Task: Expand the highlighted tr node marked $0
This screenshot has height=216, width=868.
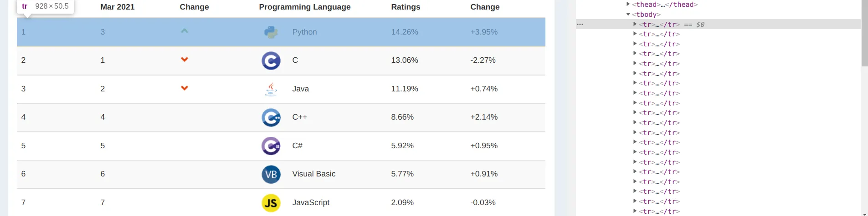Action: (635, 24)
